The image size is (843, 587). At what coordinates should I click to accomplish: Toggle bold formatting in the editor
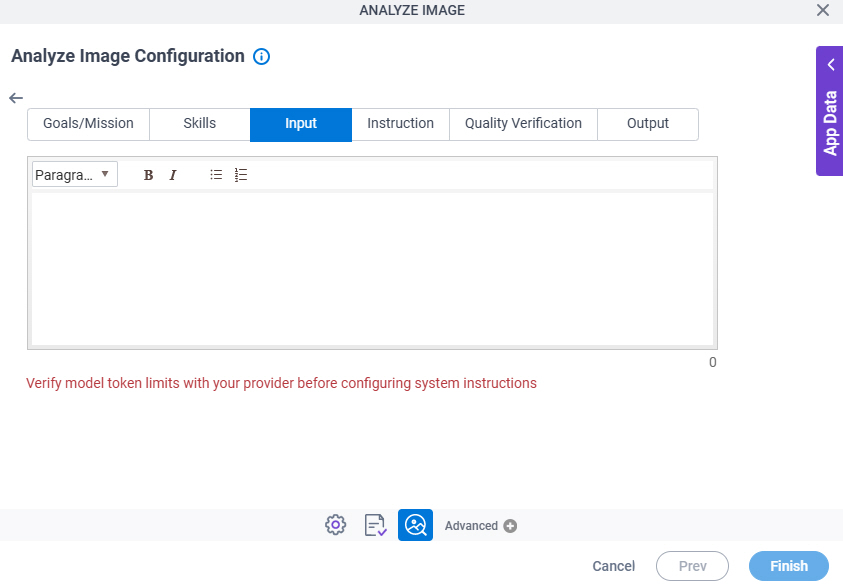(148, 175)
